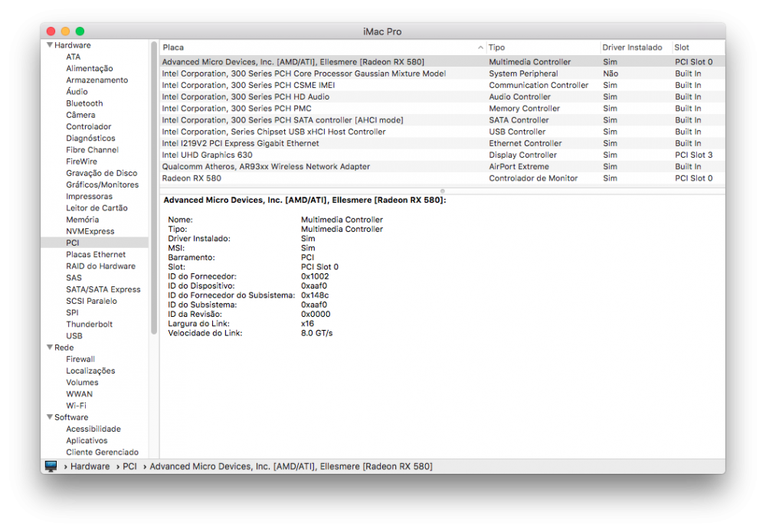Select Firewall under Rede
The image size is (766, 532).
[x=80, y=359]
